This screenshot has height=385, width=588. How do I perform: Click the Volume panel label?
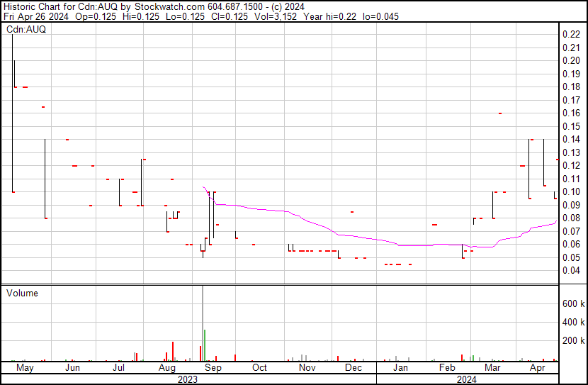(x=22, y=293)
